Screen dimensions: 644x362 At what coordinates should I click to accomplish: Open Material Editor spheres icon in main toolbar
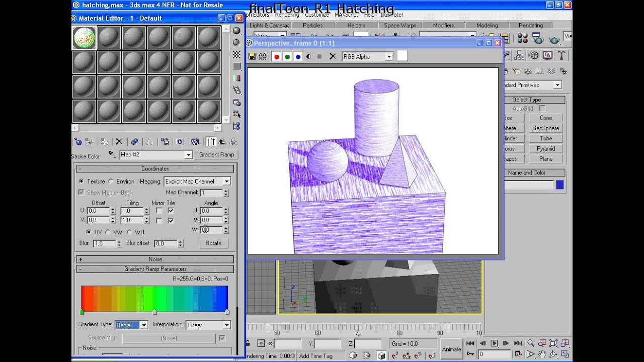pyautogui.click(x=523, y=38)
